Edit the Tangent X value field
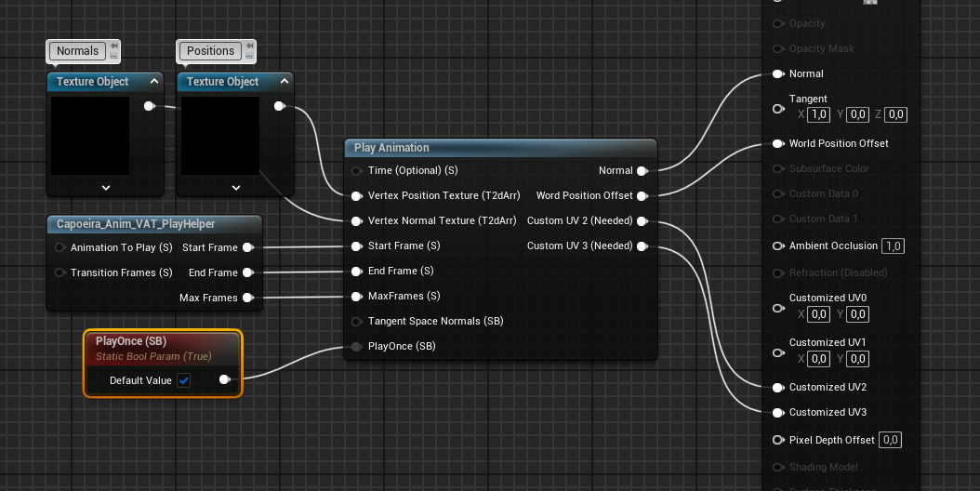Viewport: 980px width, 491px height. (818, 114)
